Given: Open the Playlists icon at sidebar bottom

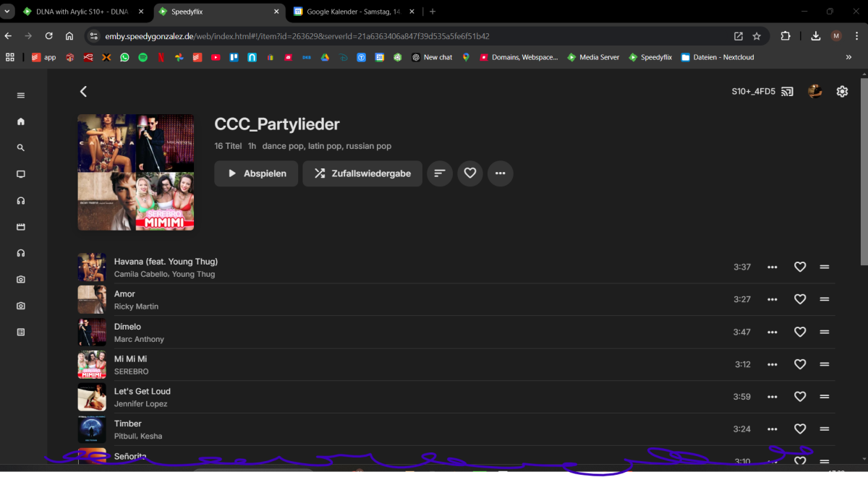Looking at the screenshot, I should pos(20,332).
